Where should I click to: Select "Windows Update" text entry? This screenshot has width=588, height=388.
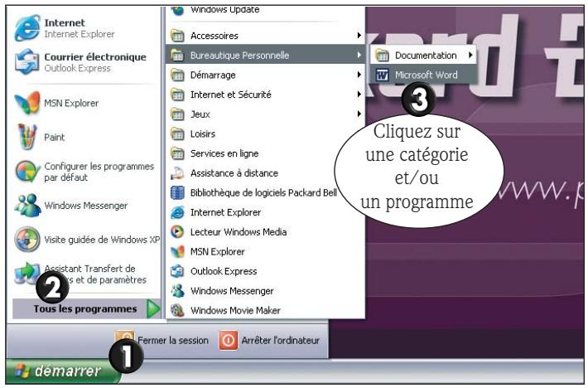click(x=224, y=9)
